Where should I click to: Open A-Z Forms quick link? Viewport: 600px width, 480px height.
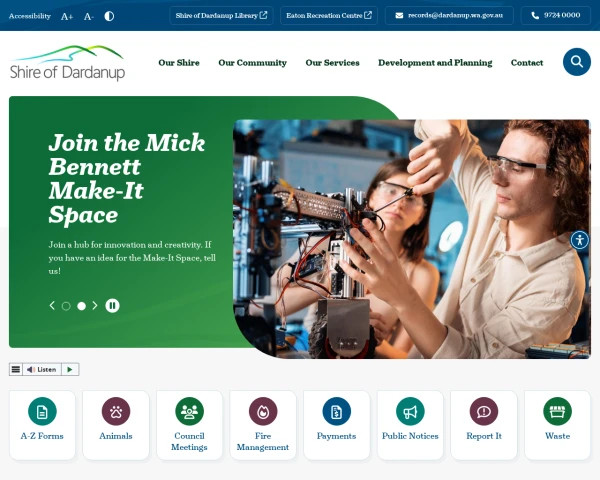[42, 425]
